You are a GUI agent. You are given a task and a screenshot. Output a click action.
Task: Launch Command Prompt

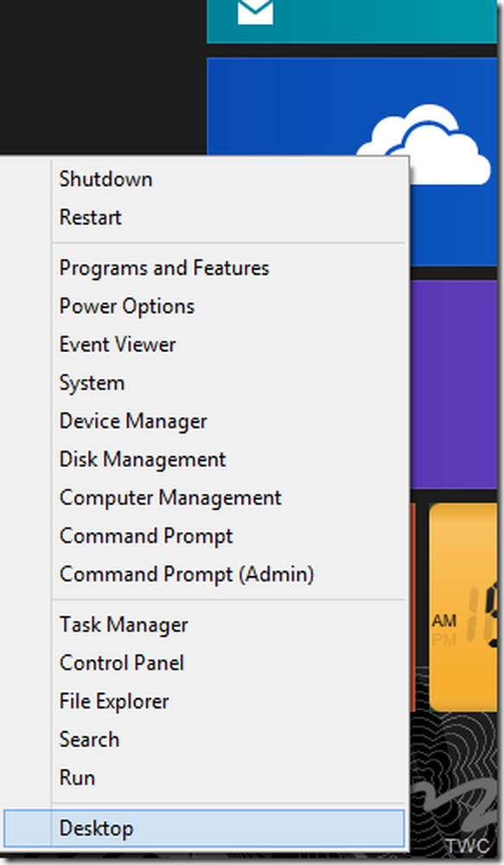click(x=146, y=536)
